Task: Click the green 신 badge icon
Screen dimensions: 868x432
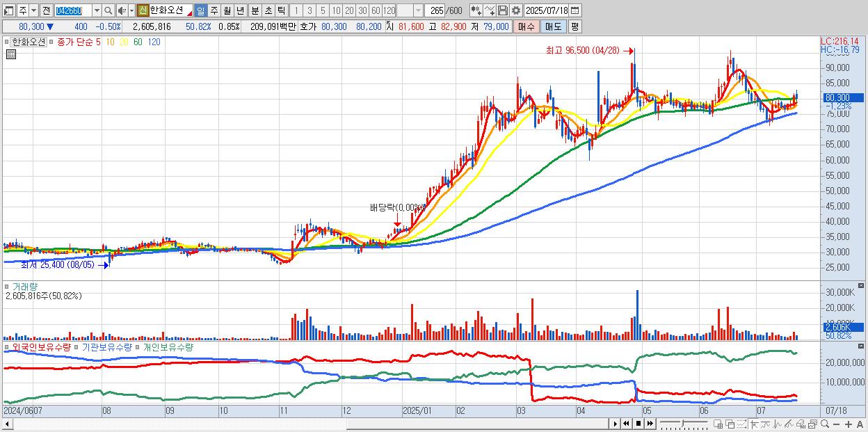Action: (x=143, y=10)
